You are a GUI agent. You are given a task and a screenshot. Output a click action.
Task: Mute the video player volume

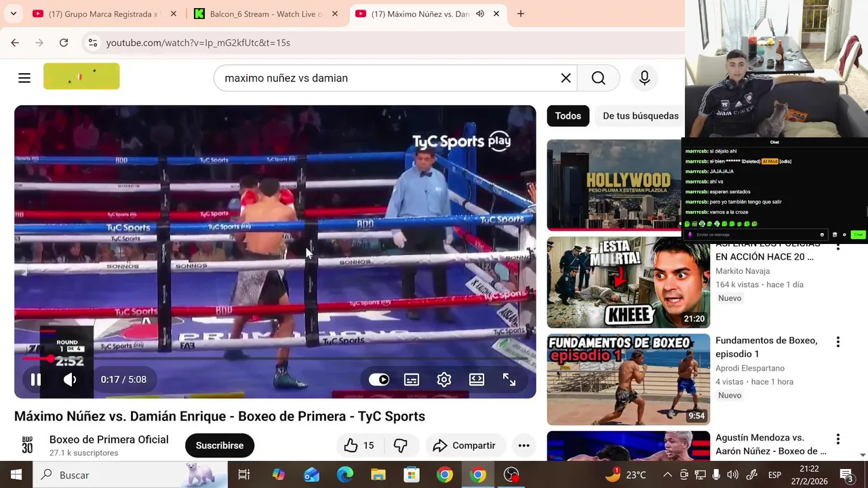(x=70, y=380)
